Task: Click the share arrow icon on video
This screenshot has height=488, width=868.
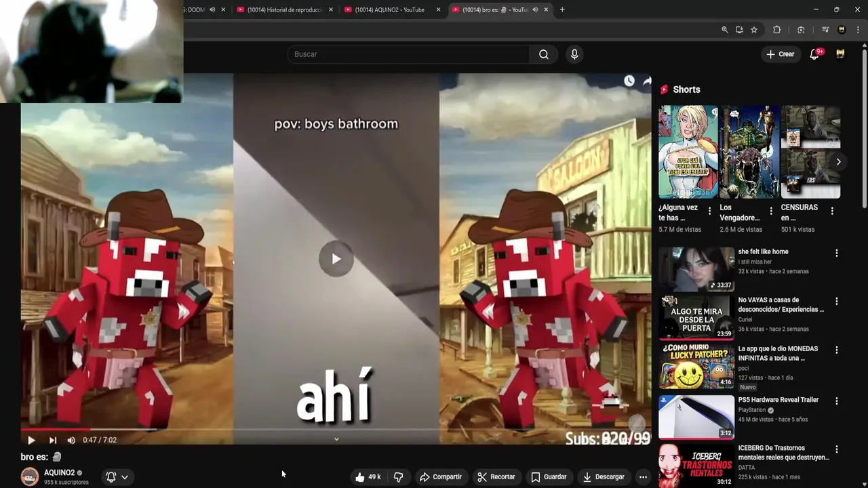Action: click(646, 81)
